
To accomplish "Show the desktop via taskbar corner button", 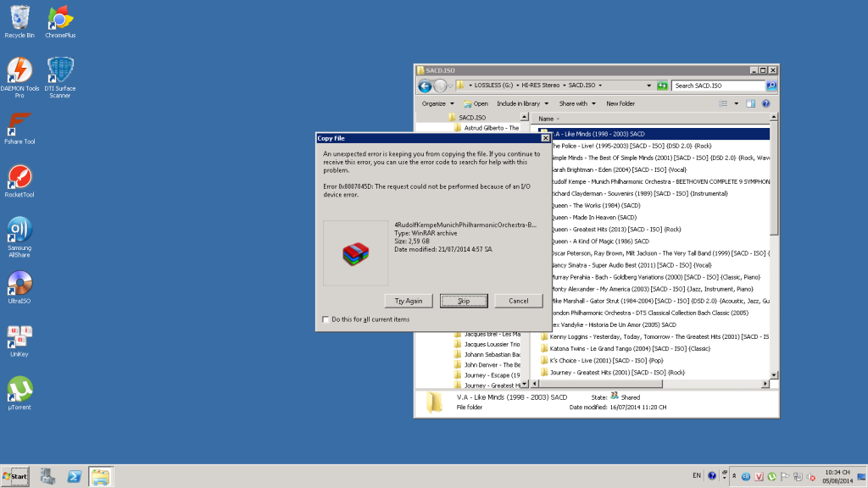I will [x=861, y=476].
